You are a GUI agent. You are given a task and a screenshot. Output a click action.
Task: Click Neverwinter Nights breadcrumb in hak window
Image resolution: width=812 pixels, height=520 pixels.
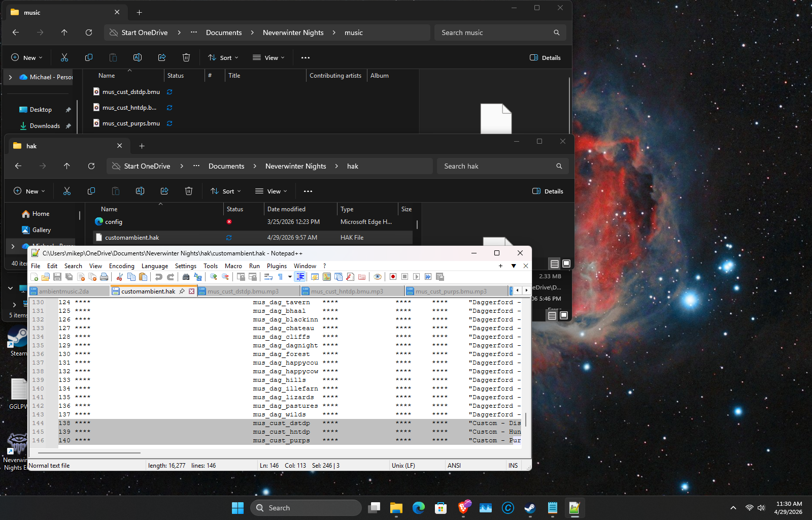pyautogui.click(x=296, y=166)
